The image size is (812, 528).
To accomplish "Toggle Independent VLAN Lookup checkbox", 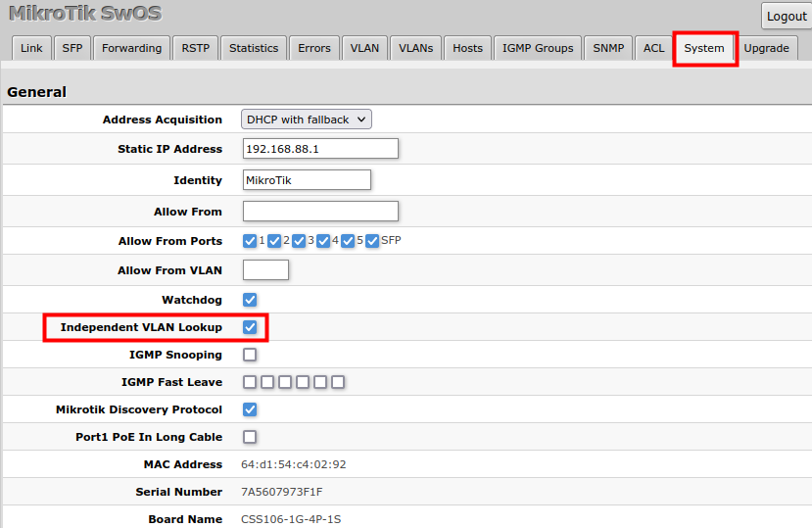I will click(250, 327).
